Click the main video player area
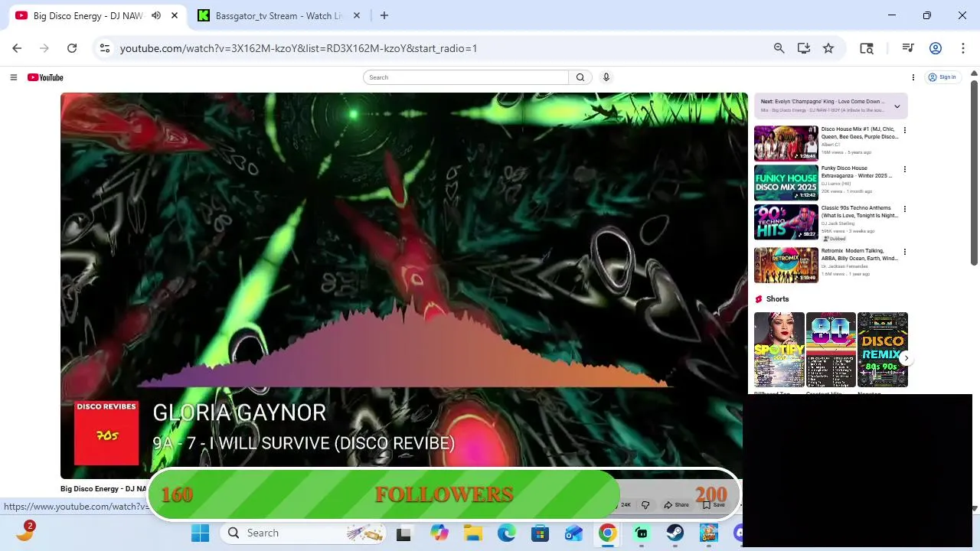This screenshot has width=980, height=551. click(x=404, y=285)
